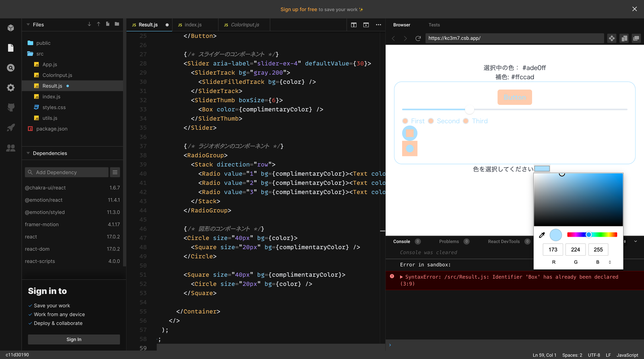Viewport: 644px width, 359px height.
Task: Click Spaces: 2 in the status bar
Action: 572,355
